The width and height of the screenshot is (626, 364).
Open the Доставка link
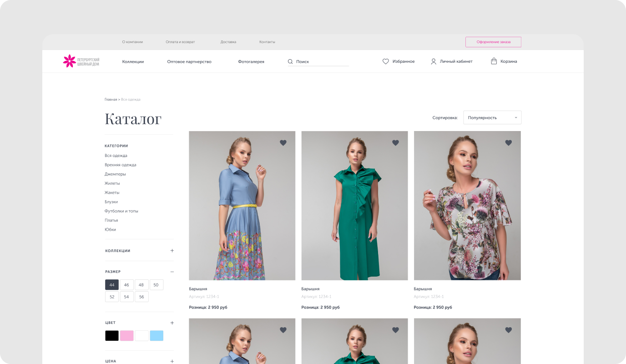[228, 42]
